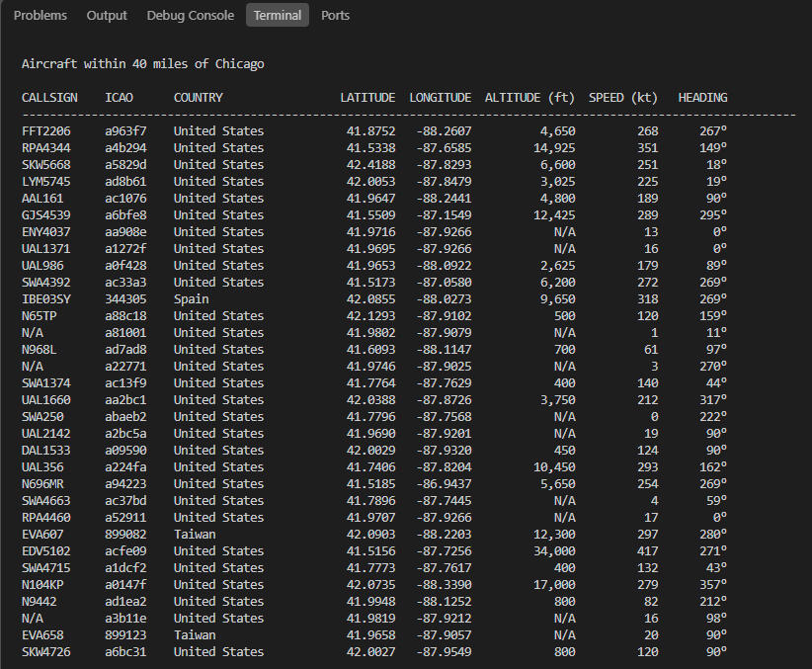Click callsign GJS4539
812x669 pixels.
(46, 215)
